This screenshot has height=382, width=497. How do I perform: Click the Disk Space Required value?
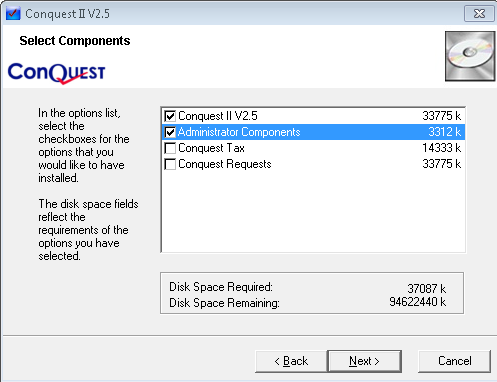click(x=426, y=288)
